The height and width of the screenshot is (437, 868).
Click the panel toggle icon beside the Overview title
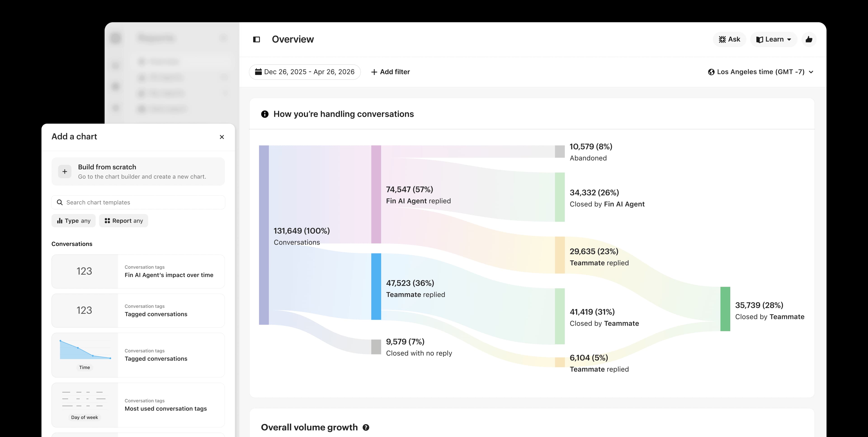257,39
